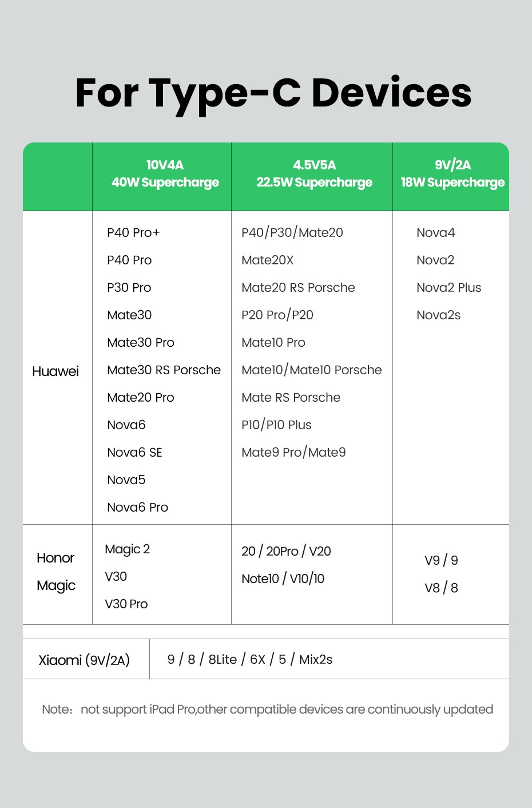Select the P40 Pro+ entry
Screen dimensions: 532x808
[133, 232]
